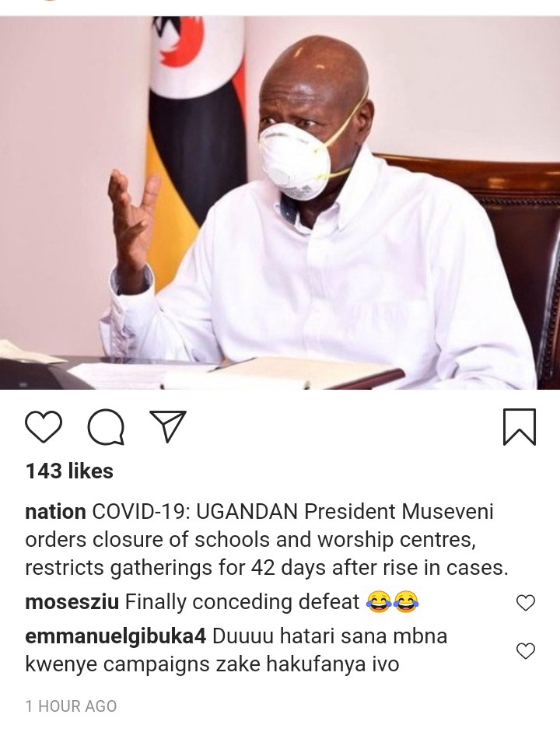The width and height of the screenshot is (560, 739).
Task: Tap the flag in the photo background
Action: pos(197,142)
